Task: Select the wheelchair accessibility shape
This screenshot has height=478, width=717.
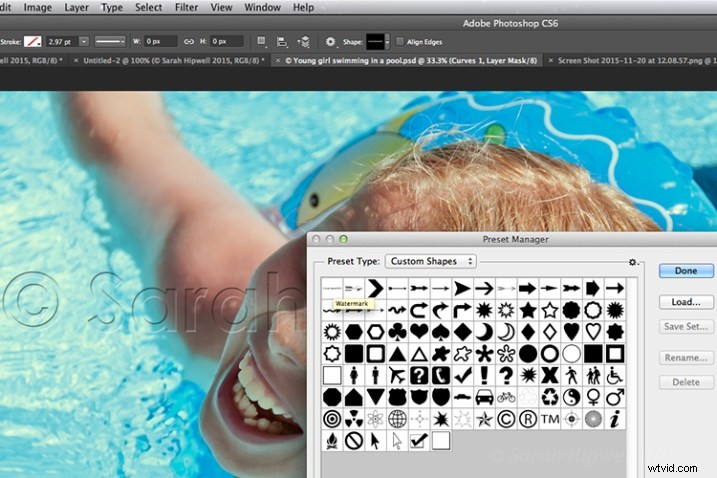Action: (615, 376)
